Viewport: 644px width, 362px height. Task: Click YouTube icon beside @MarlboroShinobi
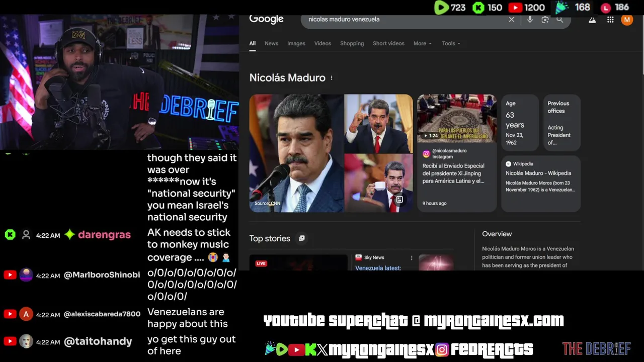[10, 275]
